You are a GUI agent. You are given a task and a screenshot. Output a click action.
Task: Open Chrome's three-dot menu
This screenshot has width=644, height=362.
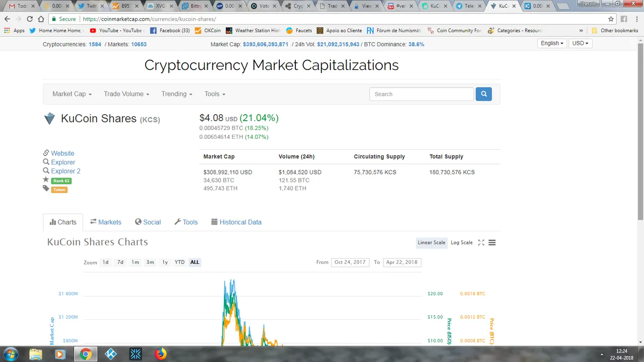[x=636, y=19]
